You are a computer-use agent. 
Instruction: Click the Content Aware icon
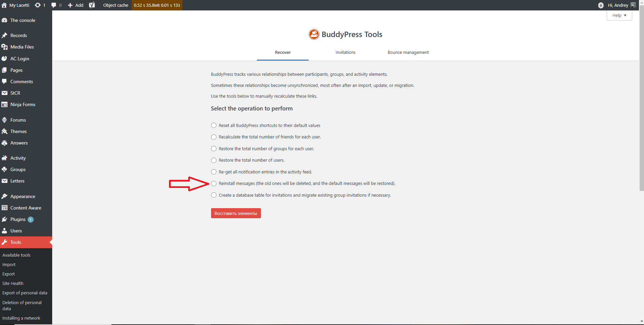tap(4, 208)
